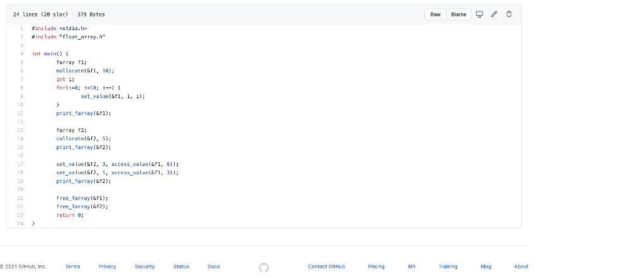The width and height of the screenshot is (644, 278).
Task: Open the Blame view
Action: 458,14
